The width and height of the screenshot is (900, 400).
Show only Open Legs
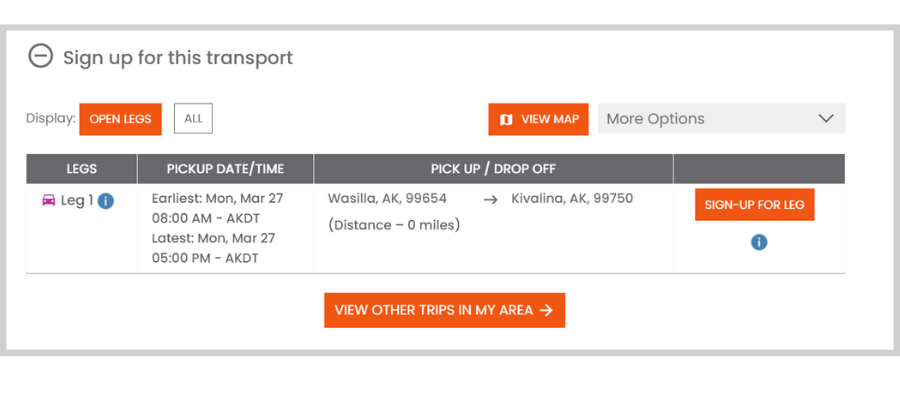click(121, 119)
